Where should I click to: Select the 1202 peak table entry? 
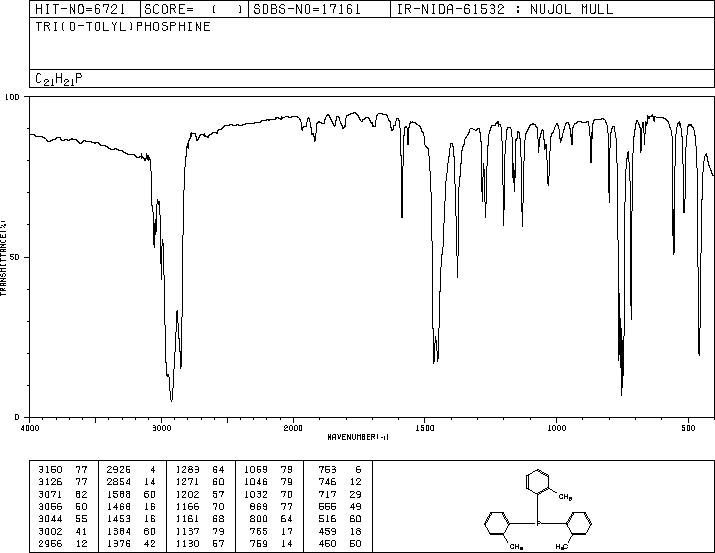(200, 494)
